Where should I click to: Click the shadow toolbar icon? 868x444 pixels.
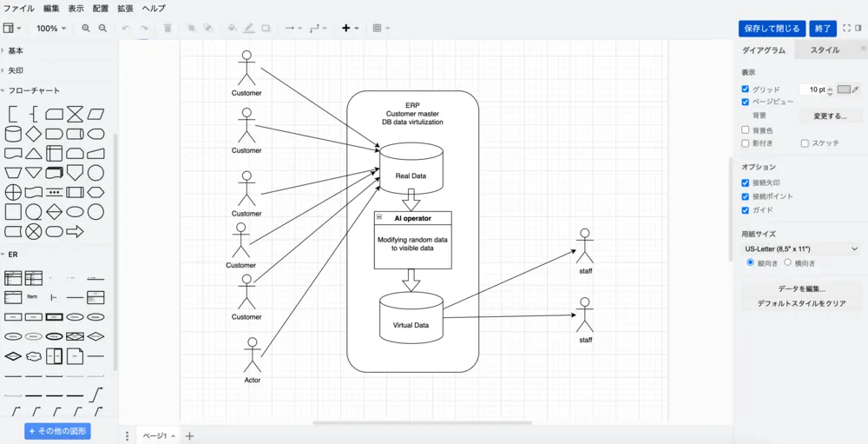[266, 29]
